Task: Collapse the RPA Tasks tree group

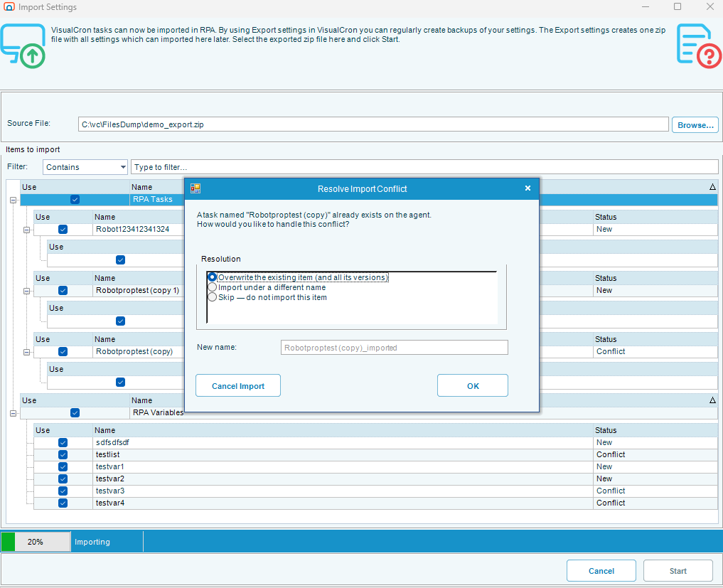Action: click(13, 201)
